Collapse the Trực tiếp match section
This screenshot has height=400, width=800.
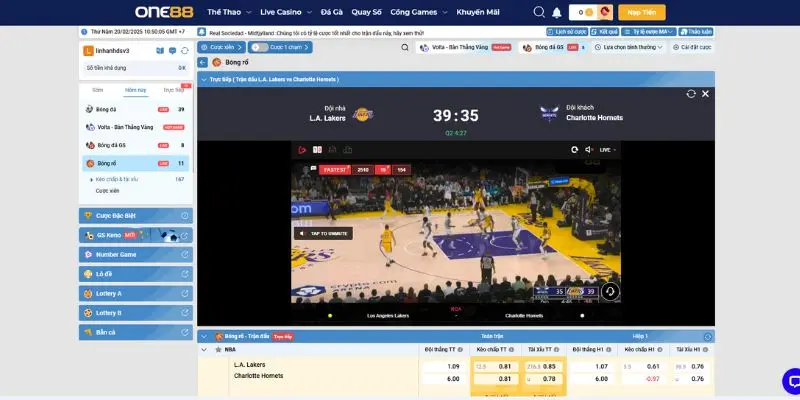[204, 80]
